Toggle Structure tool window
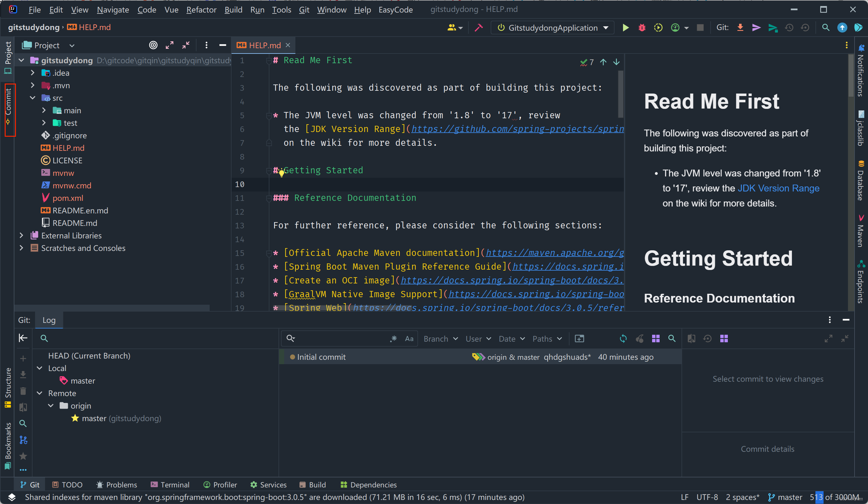The image size is (868, 504). point(8,388)
